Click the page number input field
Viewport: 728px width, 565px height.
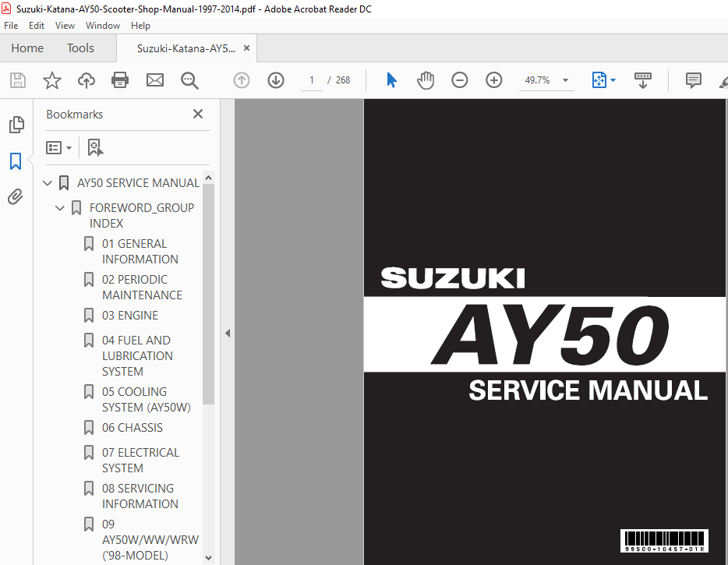tap(312, 80)
